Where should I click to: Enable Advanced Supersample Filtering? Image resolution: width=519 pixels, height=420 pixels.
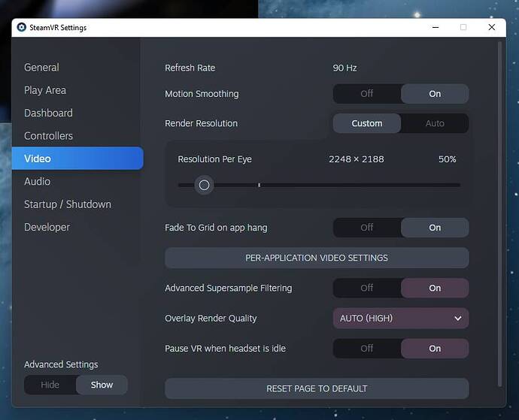[435, 288]
